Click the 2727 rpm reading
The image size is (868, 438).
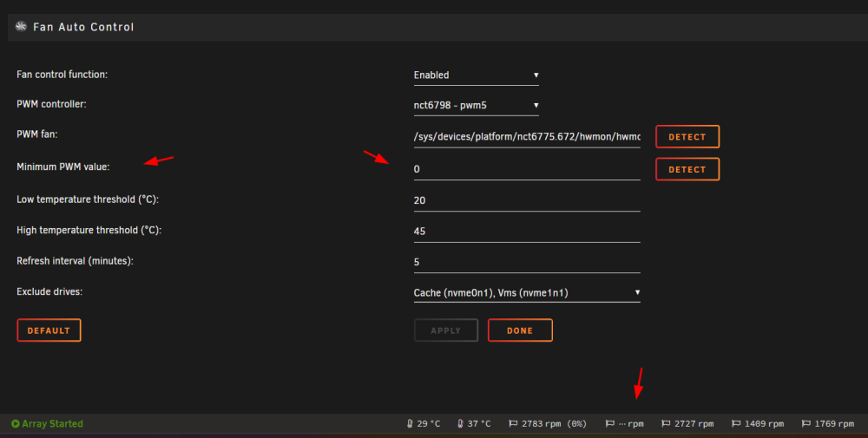coord(694,423)
